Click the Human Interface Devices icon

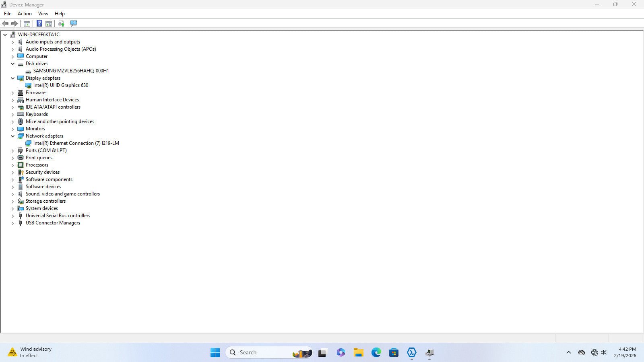pyautogui.click(x=21, y=100)
